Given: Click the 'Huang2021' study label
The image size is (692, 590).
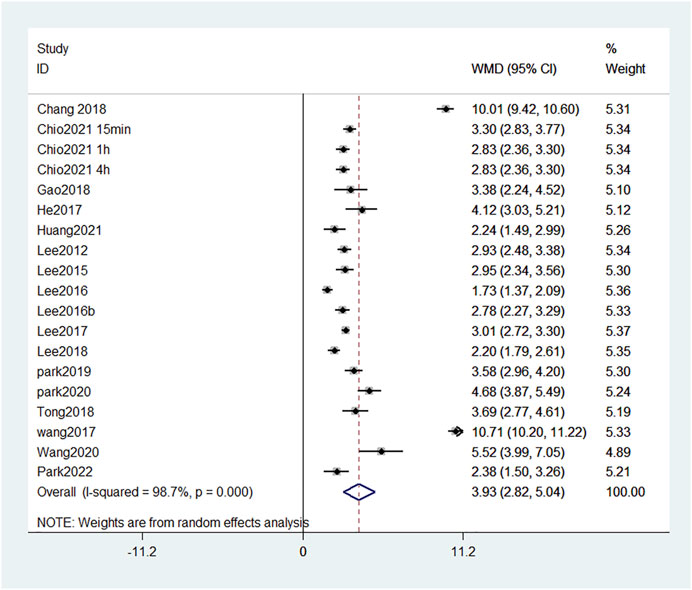Looking at the screenshot, I should [x=69, y=230].
